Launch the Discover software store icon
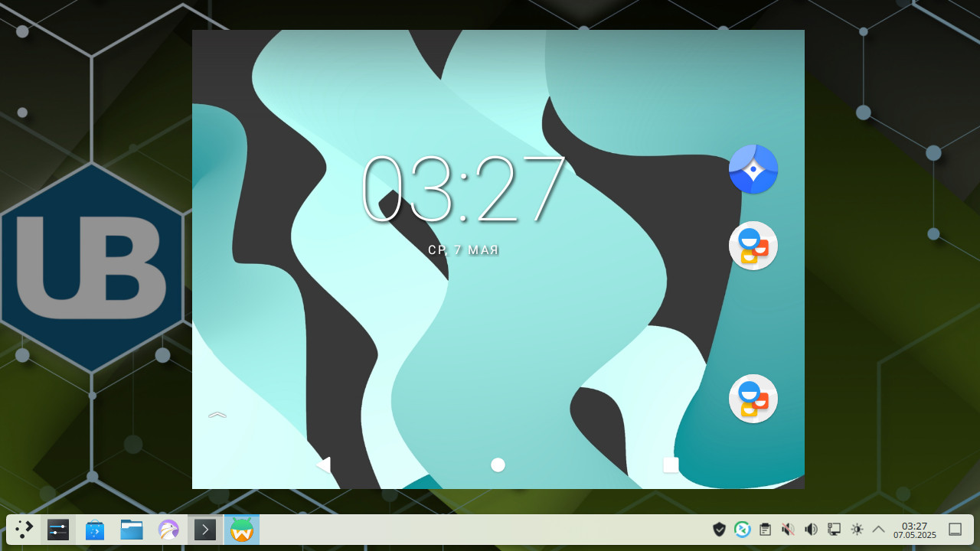Viewport: 980px width, 551px height. 95,530
